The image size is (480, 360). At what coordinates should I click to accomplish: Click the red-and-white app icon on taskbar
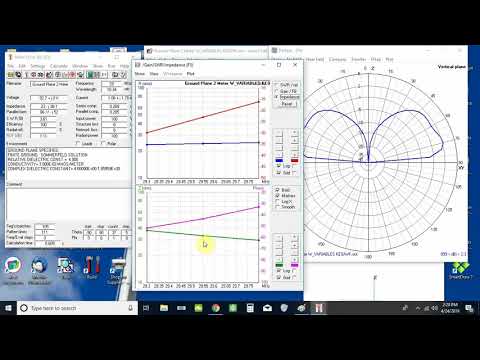pos(319,308)
